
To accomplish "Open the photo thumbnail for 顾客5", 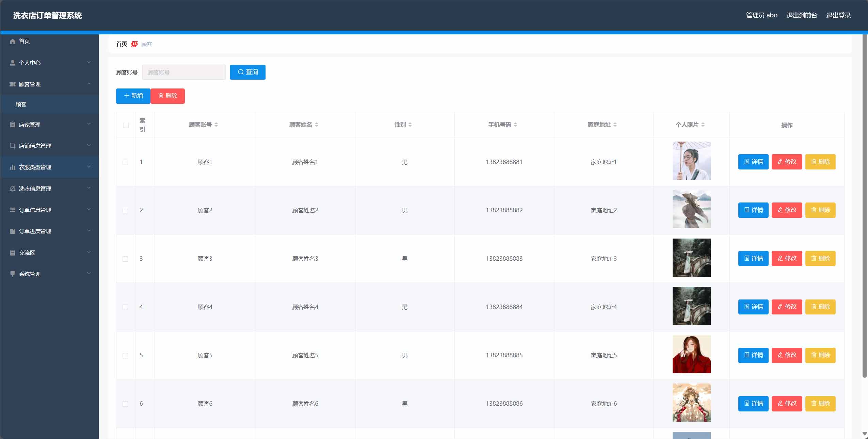I will click(x=691, y=354).
